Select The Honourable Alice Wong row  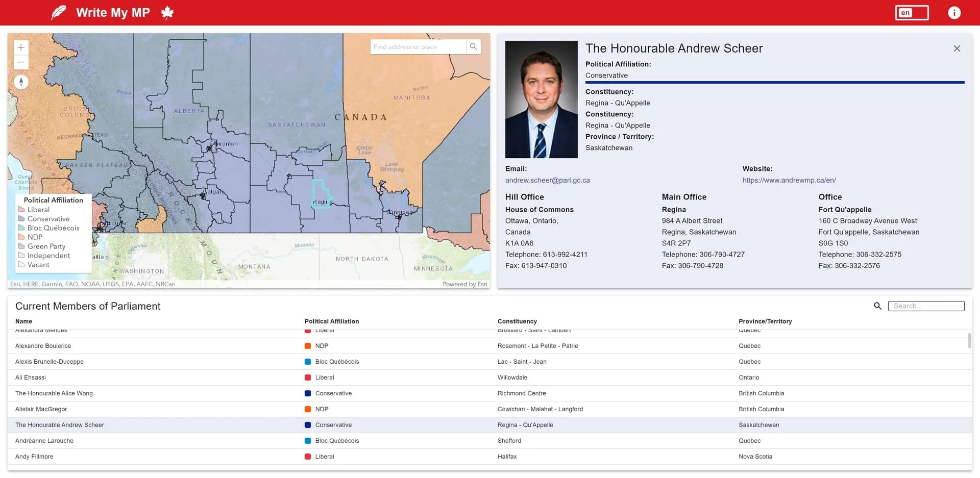(489, 393)
